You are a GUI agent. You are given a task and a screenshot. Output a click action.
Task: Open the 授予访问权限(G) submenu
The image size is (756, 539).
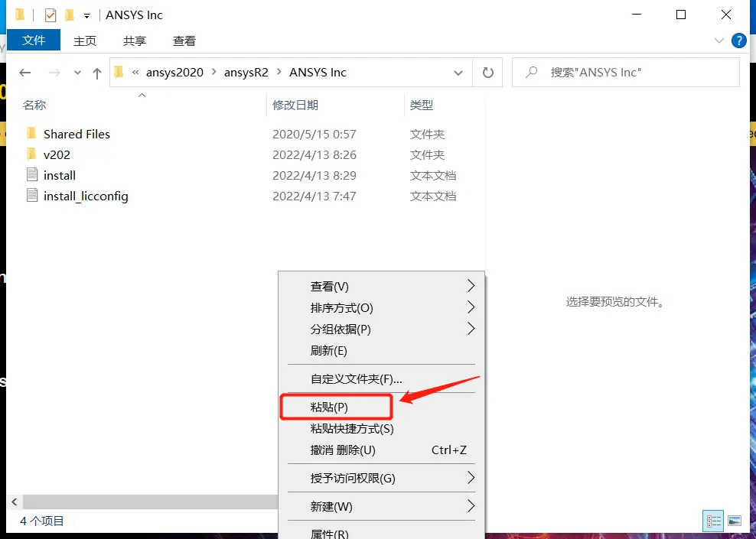[x=381, y=479]
